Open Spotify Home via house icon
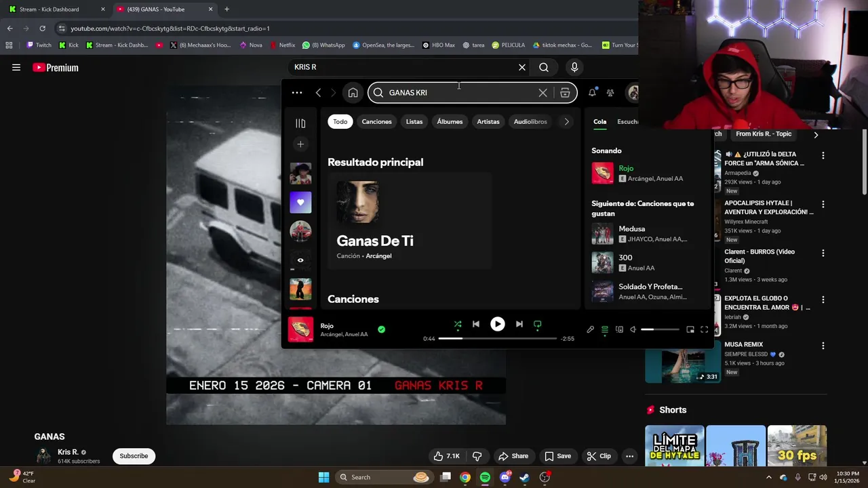Image resolution: width=868 pixels, height=488 pixels. [x=353, y=93]
